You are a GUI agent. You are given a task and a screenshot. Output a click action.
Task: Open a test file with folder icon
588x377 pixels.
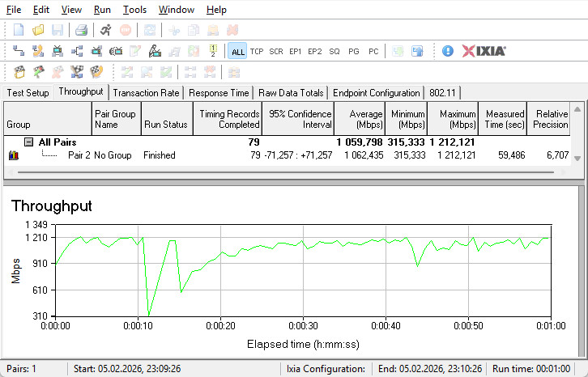(x=38, y=30)
